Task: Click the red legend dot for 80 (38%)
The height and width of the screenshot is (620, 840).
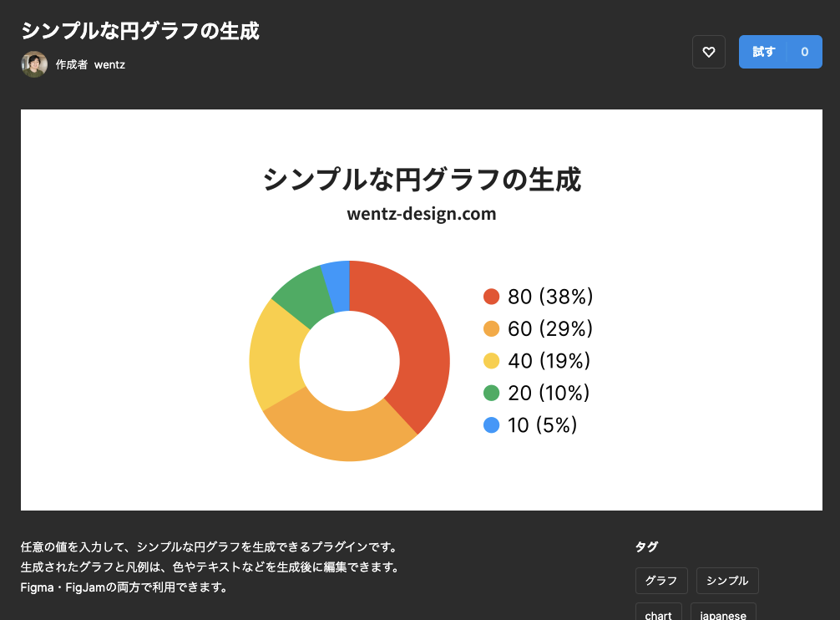Action: [493, 297]
